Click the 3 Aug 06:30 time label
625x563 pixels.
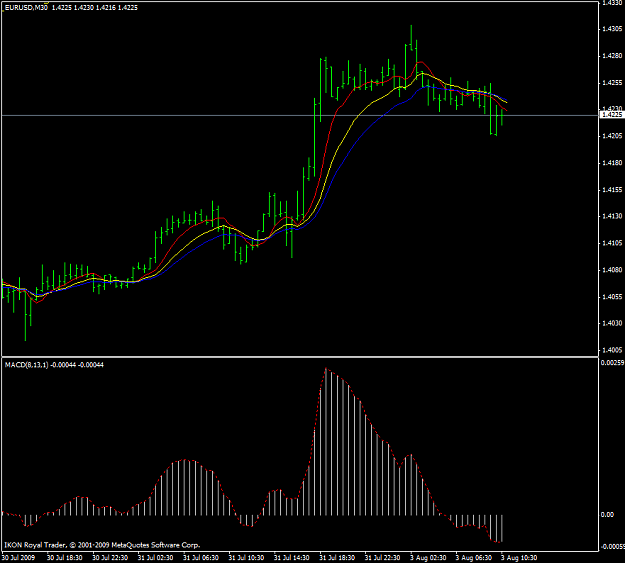click(474, 557)
